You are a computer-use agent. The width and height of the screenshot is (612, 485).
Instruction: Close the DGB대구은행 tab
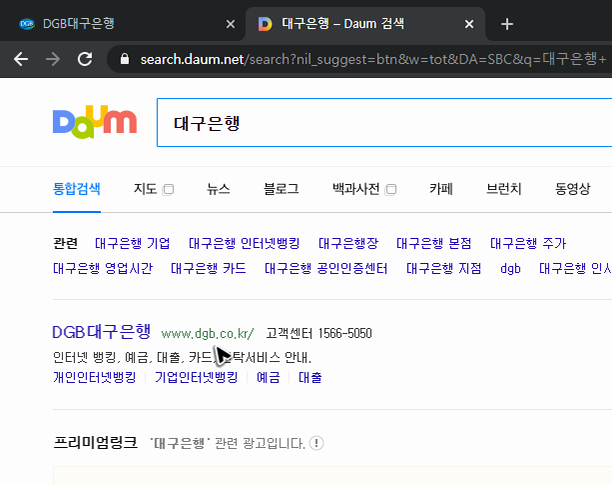[231, 24]
